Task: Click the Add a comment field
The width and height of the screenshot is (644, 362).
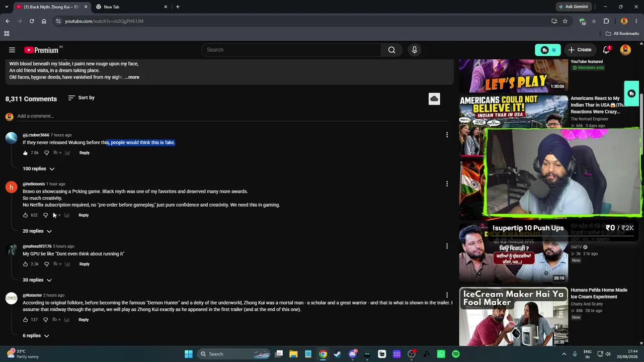Action: coord(232,116)
